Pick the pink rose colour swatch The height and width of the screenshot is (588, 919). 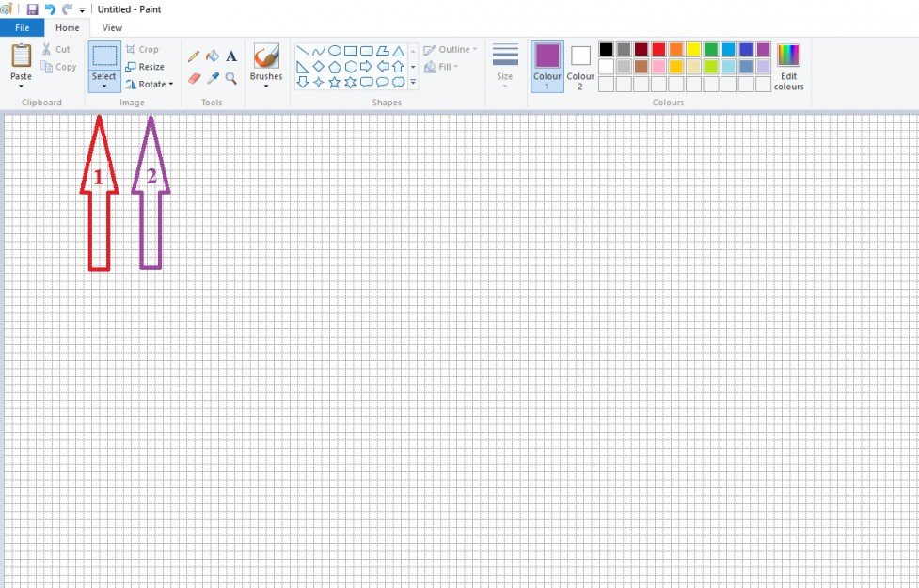coord(658,66)
